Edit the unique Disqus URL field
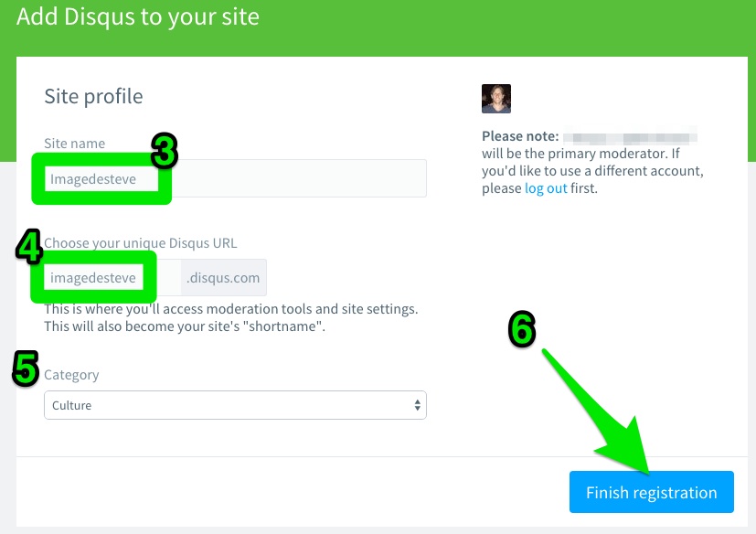This screenshot has width=756, height=534. point(112,277)
